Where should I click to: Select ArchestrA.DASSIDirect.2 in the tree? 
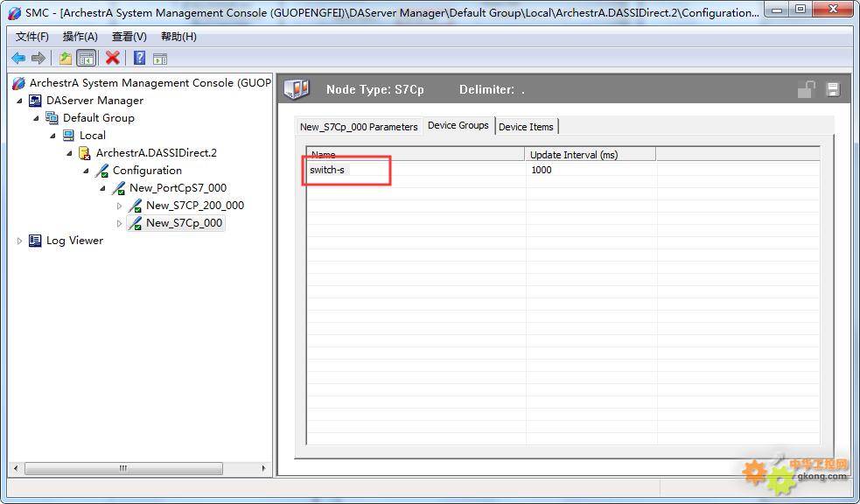point(156,153)
